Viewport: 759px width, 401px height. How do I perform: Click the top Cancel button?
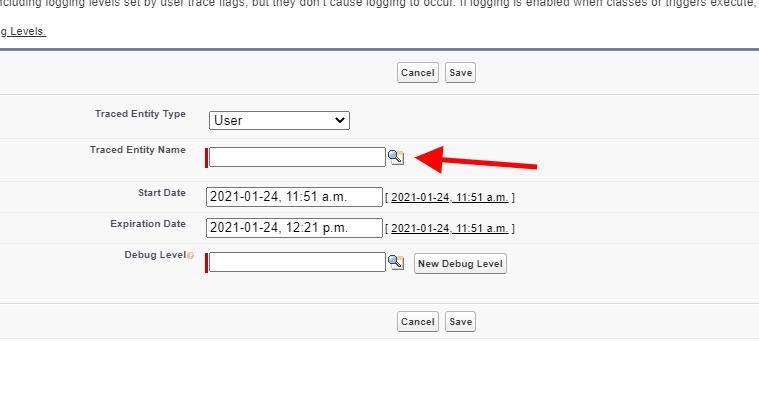pos(418,73)
